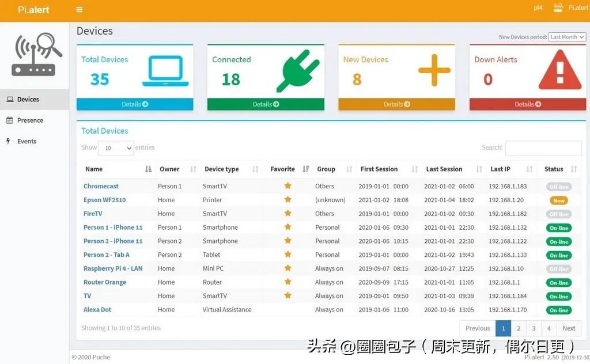Open the Show entries count dropdown
This screenshot has height=364, width=590.
pyautogui.click(x=116, y=148)
